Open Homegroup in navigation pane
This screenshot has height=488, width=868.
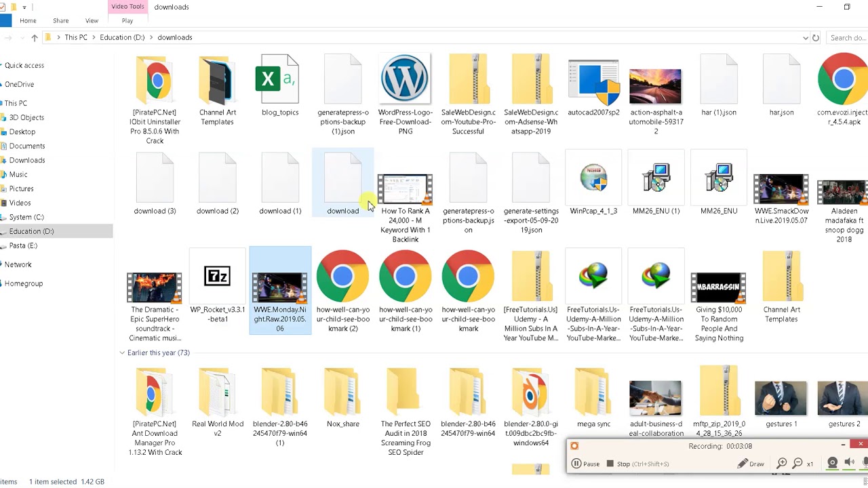24,284
